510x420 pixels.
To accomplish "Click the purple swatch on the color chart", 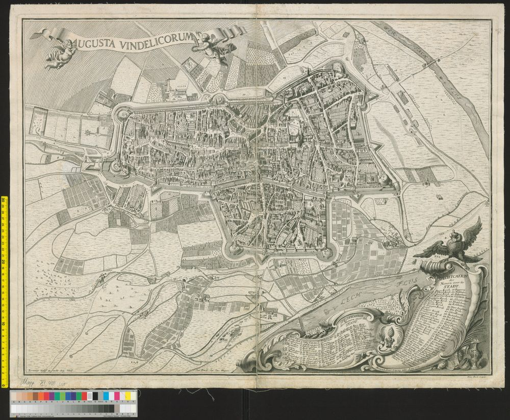I will click(x=52, y=396).
